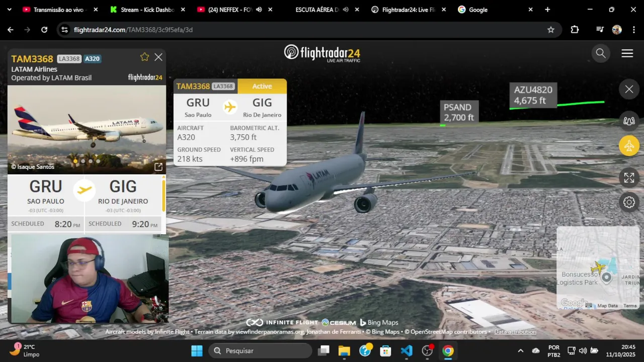
Task: Open the minimap keyboard shortcuts icon
Action: (589, 305)
